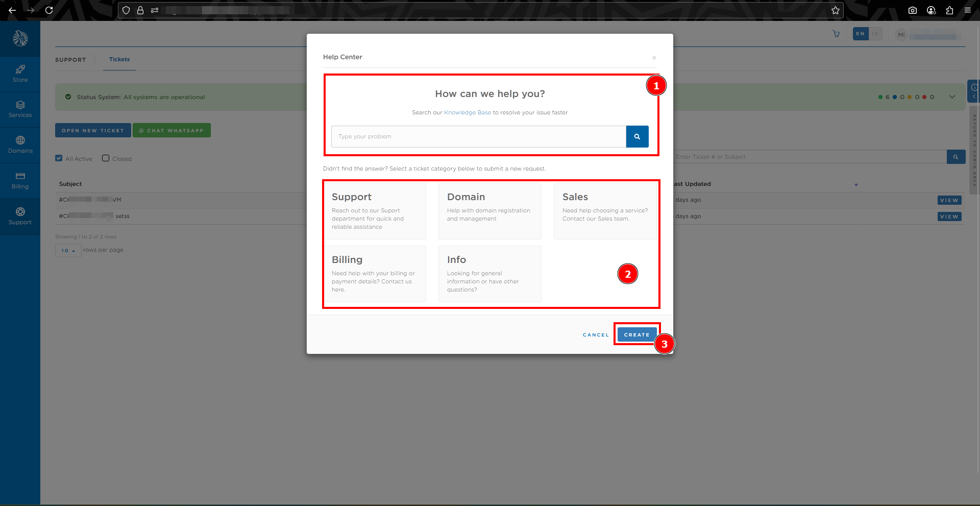Select the Billing ticket category
Image resolution: width=980 pixels, height=506 pixels.
tap(376, 274)
